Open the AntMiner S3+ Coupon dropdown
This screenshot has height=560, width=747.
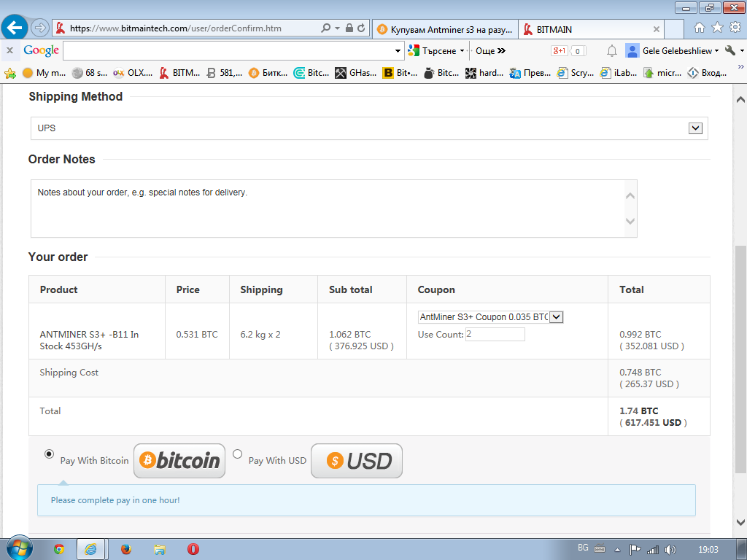click(557, 317)
